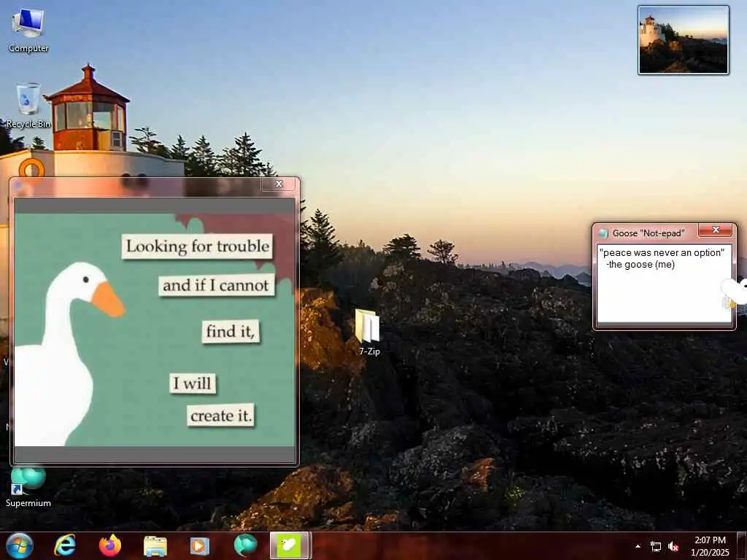This screenshot has width=747, height=560.
Task: Launch Supermium from desktop shortcut
Action: click(28, 486)
